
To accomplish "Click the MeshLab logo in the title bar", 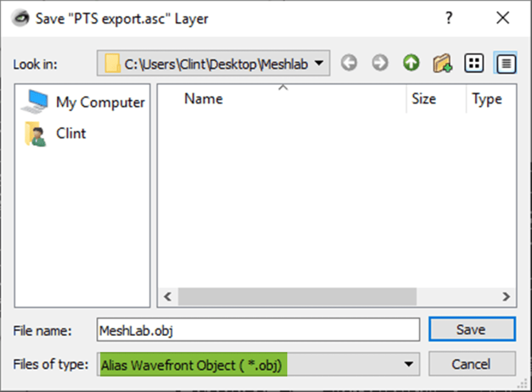I will click(21, 18).
